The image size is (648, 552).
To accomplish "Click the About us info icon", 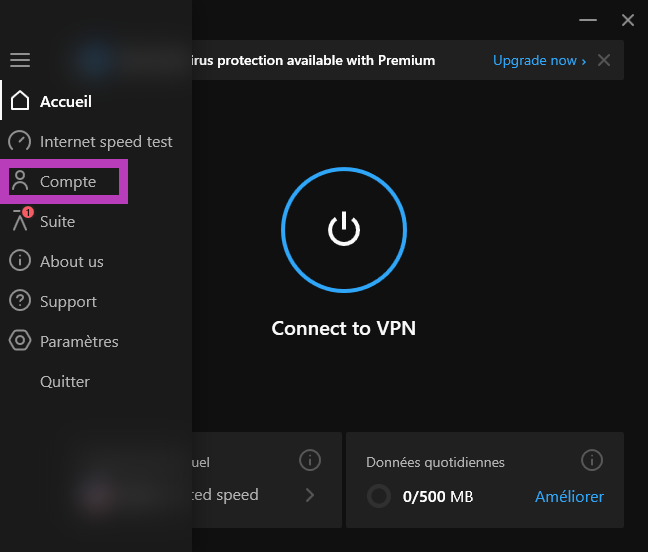I will coord(20,260).
